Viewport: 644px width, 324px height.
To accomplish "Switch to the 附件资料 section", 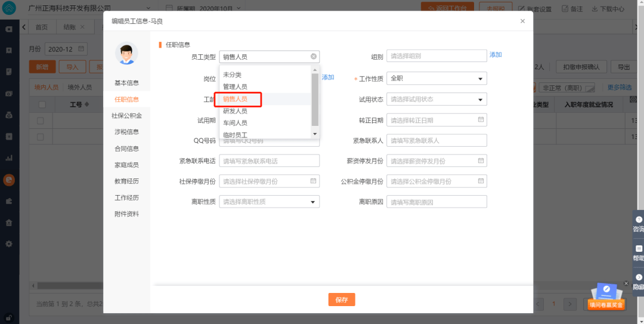I will coord(126,214).
